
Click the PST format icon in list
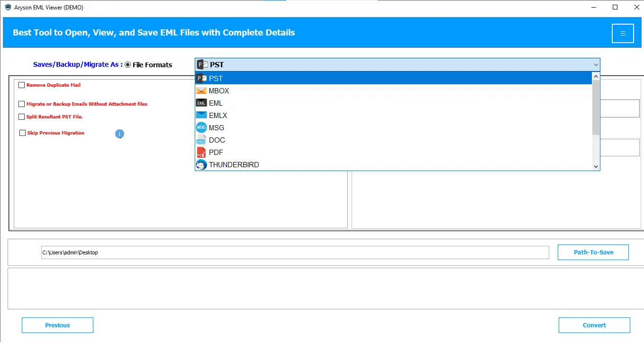(x=201, y=78)
